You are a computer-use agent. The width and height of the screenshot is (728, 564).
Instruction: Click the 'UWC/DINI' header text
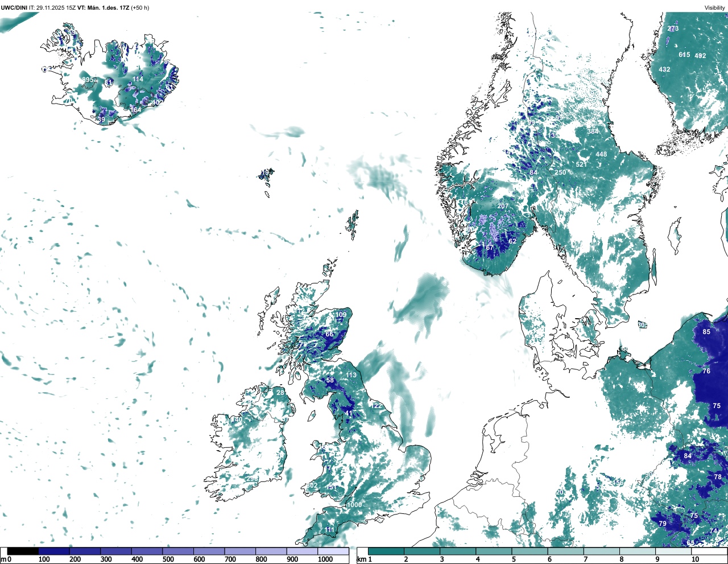coord(14,8)
